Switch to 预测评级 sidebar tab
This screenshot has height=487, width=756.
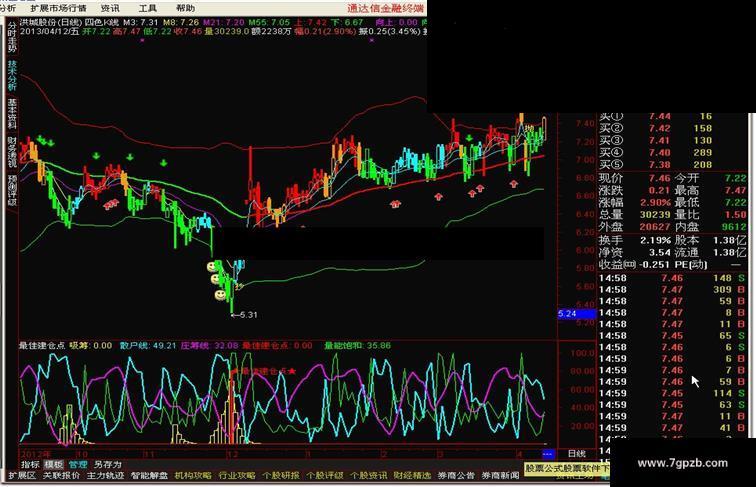point(12,190)
